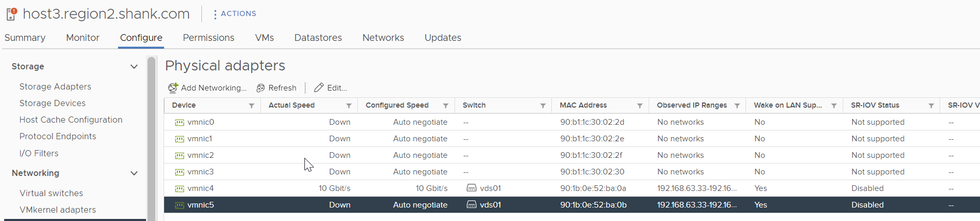Click the Add Networking icon

click(173, 87)
